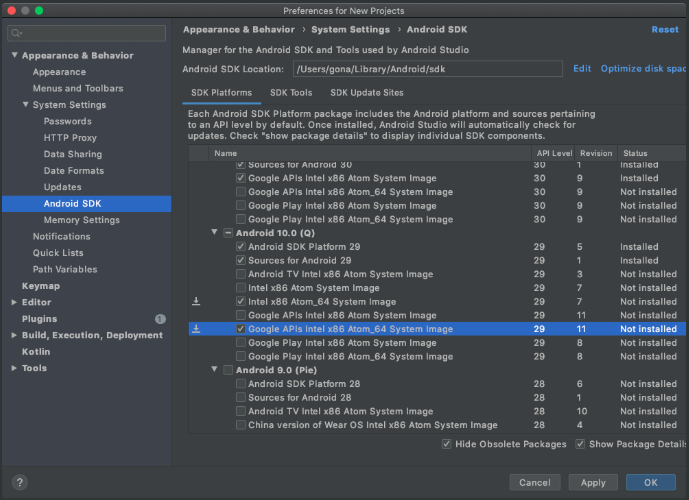The image size is (689, 500).
Task: Open Path Variables settings
Action: pos(65,269)
